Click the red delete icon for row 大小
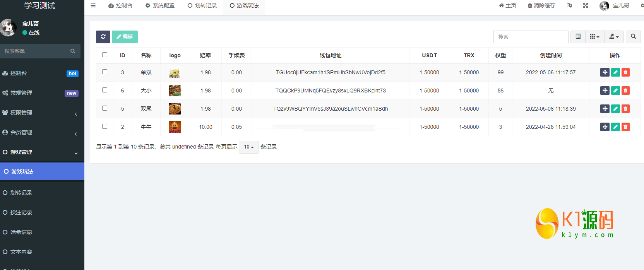 tap(625, 91)
